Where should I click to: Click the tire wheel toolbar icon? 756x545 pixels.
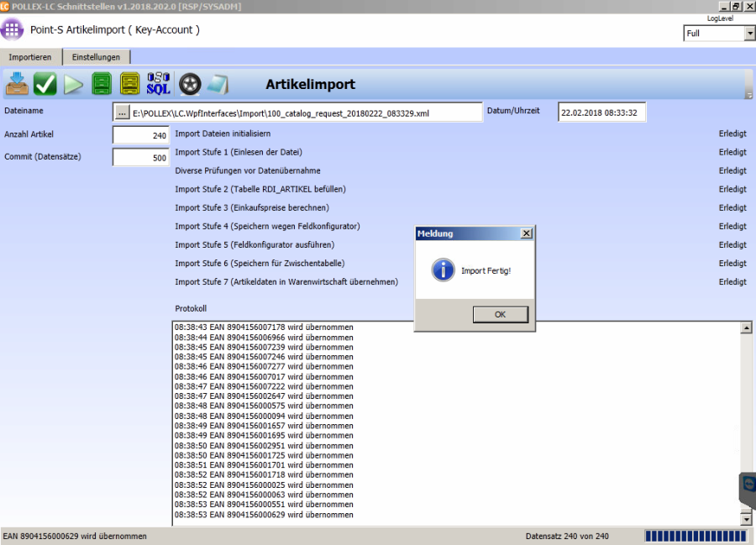(x=190, y=84)
